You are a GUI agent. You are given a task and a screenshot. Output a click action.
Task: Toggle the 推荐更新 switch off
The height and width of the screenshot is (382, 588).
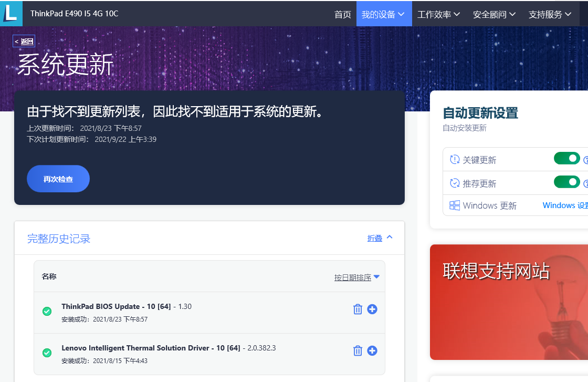566,182
